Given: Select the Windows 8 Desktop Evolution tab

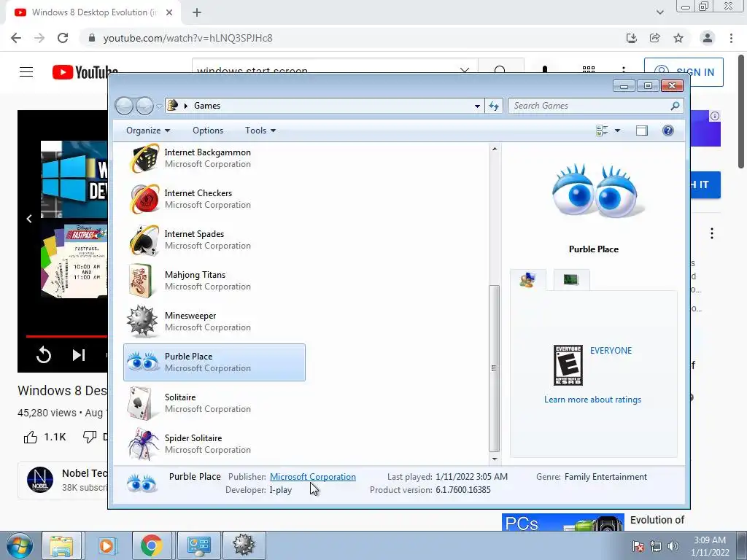Looking at the screenshot, I should 93,12.
